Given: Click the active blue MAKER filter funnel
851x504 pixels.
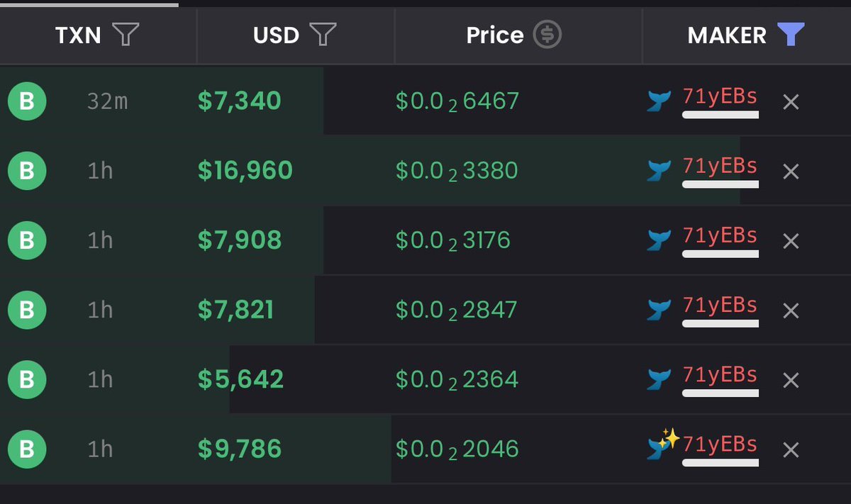Looking at the screenshot, I should pos(791,35).
